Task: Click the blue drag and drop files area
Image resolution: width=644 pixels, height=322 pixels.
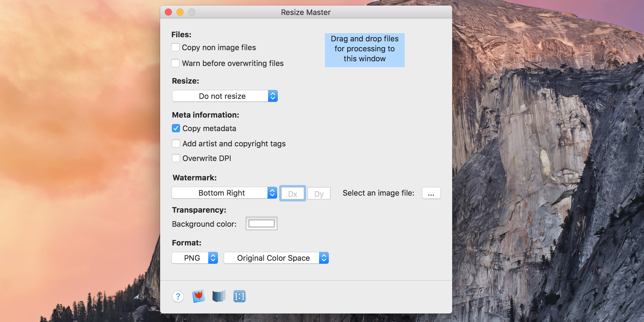Action: click(365, 50)
